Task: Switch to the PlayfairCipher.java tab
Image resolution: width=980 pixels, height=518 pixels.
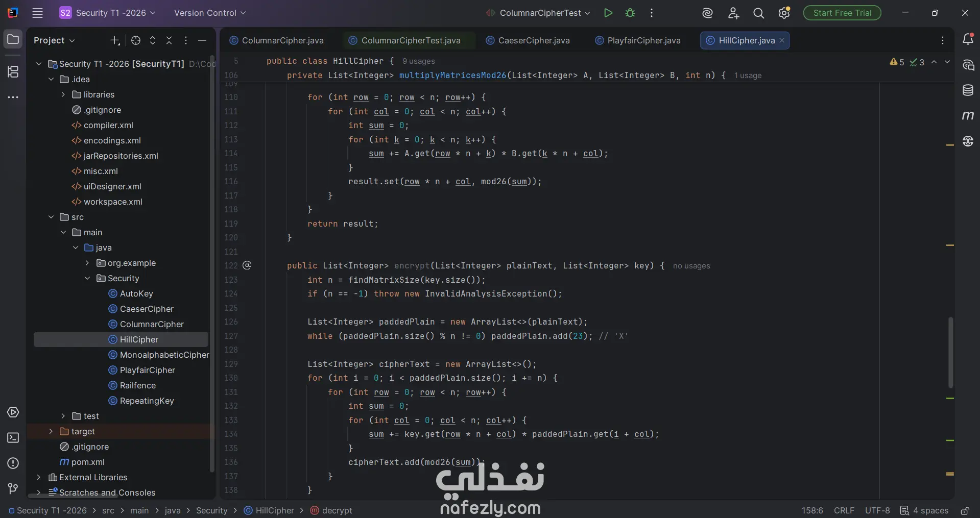Action: pos(638,40)
